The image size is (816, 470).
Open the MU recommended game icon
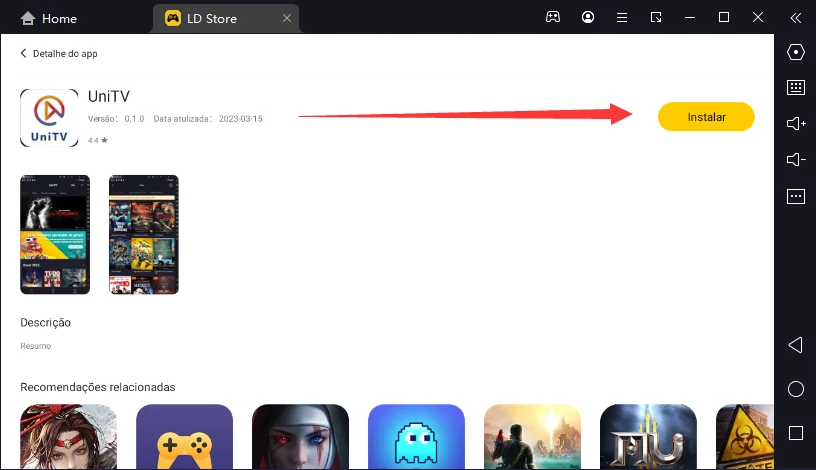point(648,437)
